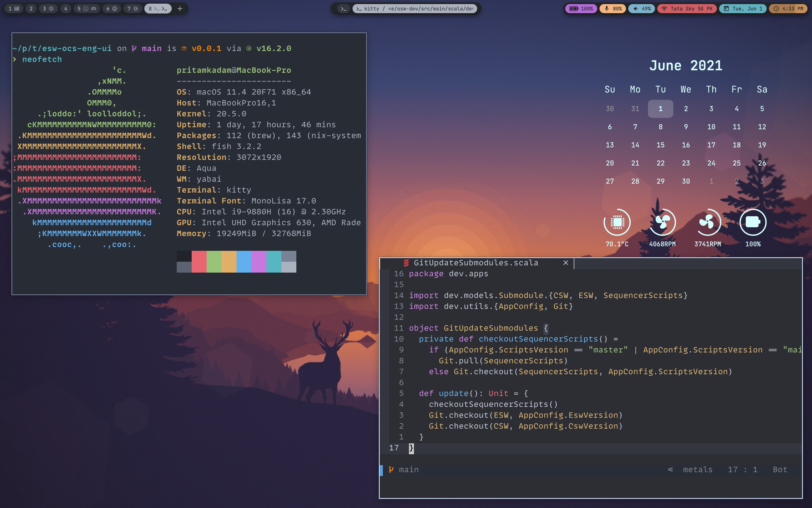Image resolution: width=812 pixels, height=508 pixels.
Task: Click the 4:33 PM clock widget
Action: click(x=788, y=9)
